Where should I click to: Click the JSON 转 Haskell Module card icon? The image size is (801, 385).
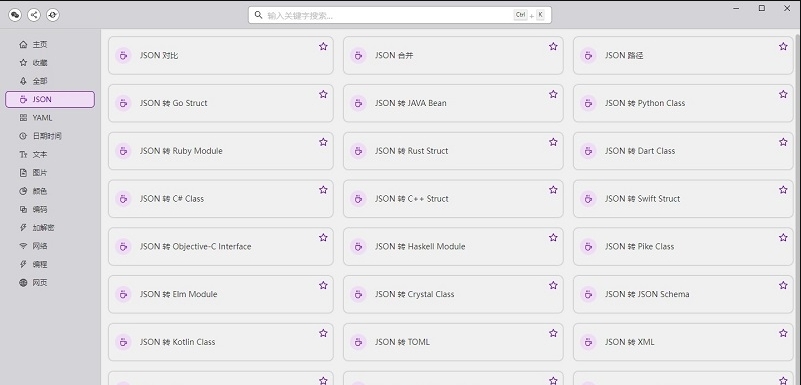[x=358, y=247]
